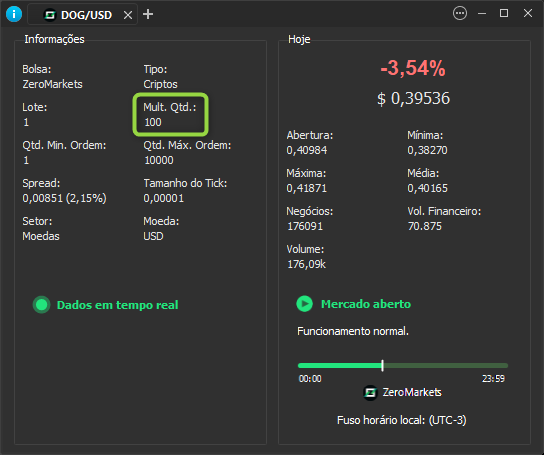
Task: Click the green real-time data indicator
Action: click(42, 305)
